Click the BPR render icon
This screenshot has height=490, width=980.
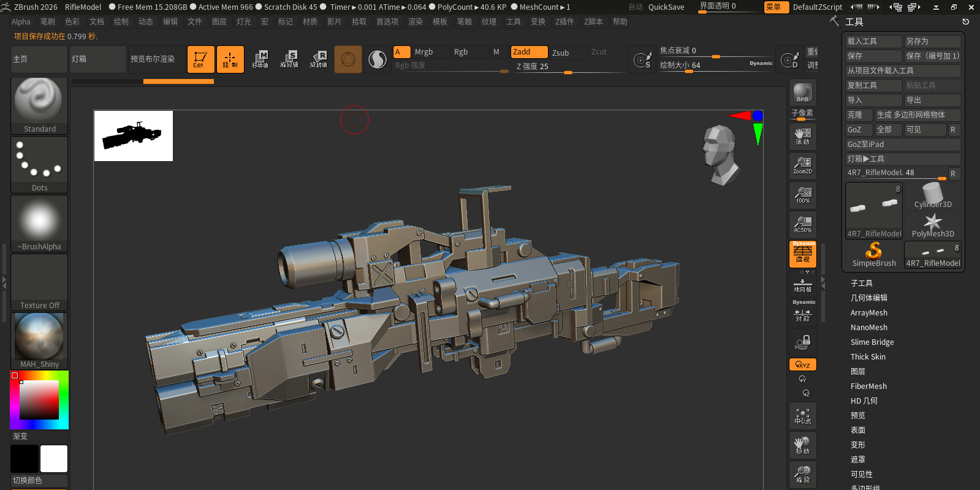(x=802, y=92)
